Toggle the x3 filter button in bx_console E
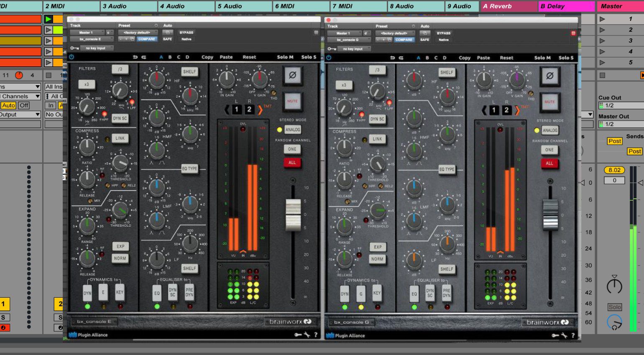Viewport: 644px width, 355px height. point(87,84)
